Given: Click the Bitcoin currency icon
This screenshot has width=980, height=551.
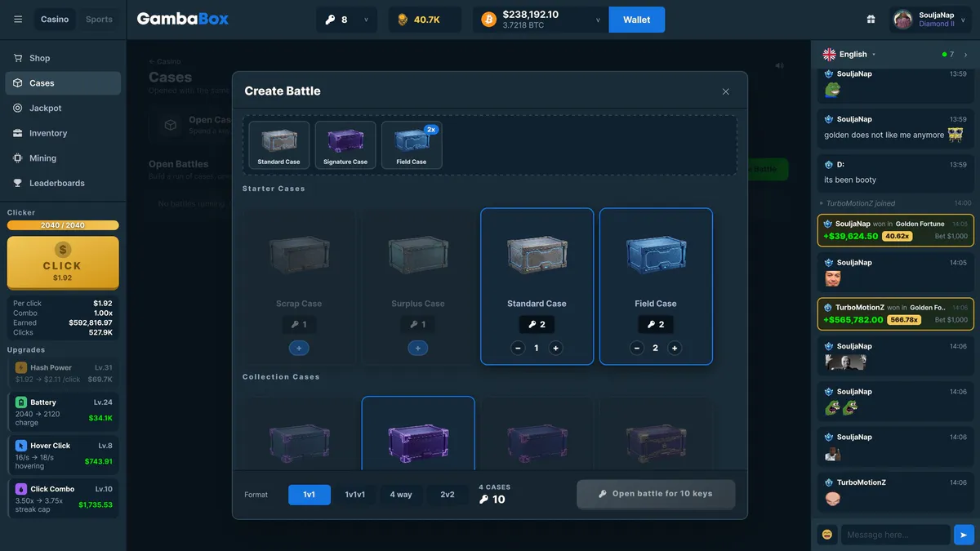Looking at the screenshot, I should click(x=488, y=20).
